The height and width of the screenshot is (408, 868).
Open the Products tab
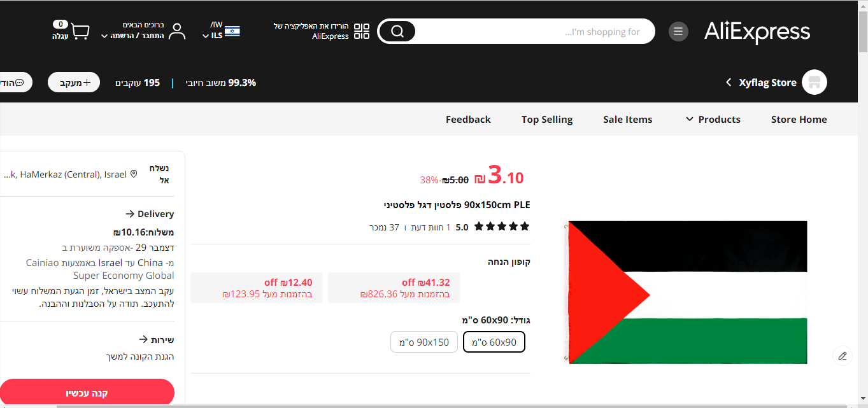tap(719, 119)
